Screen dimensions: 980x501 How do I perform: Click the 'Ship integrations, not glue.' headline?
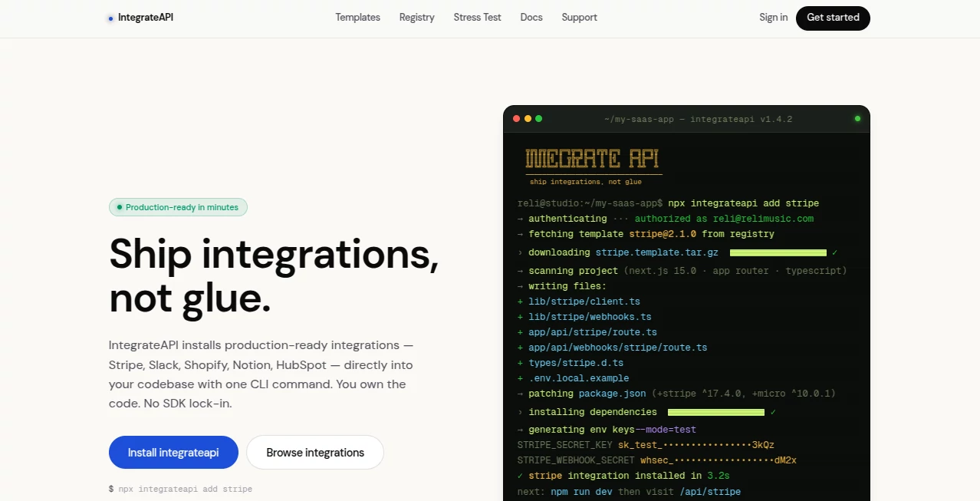[x=274, y=275]
